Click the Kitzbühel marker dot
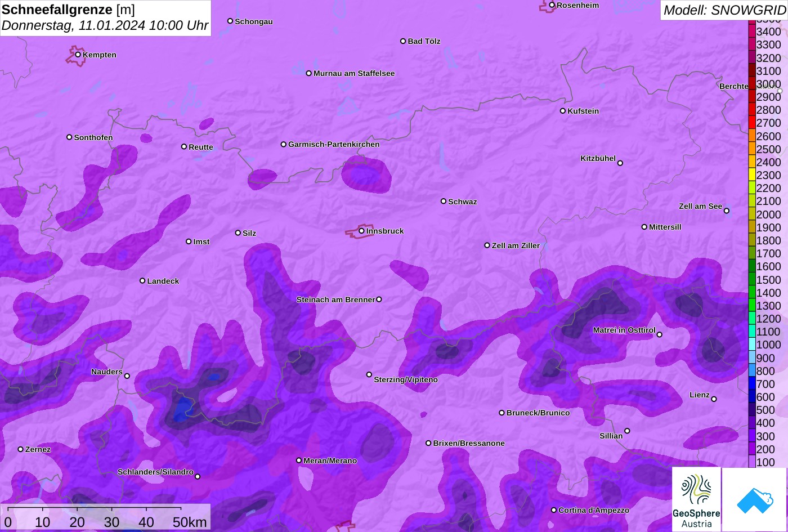788x532 pixels. pos(620,163)
